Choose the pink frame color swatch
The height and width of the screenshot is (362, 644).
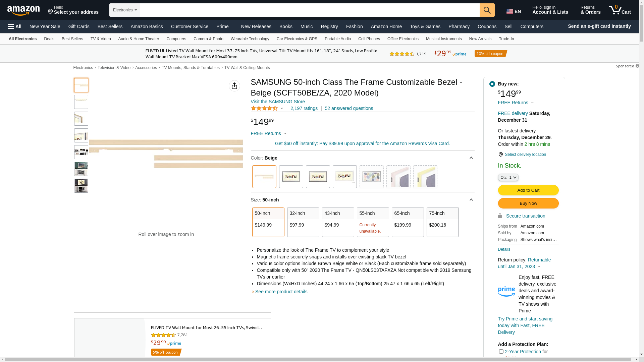[x=398, y=177]
